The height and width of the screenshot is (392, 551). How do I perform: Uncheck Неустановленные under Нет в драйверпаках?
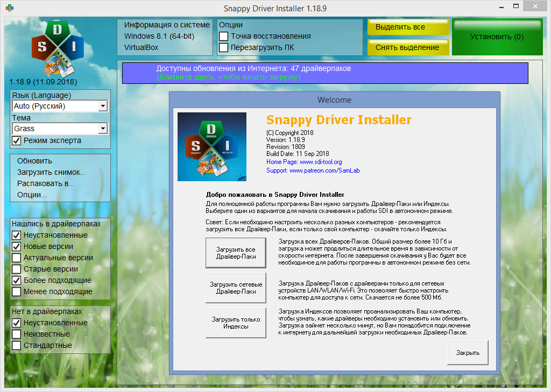coord(16,323)
